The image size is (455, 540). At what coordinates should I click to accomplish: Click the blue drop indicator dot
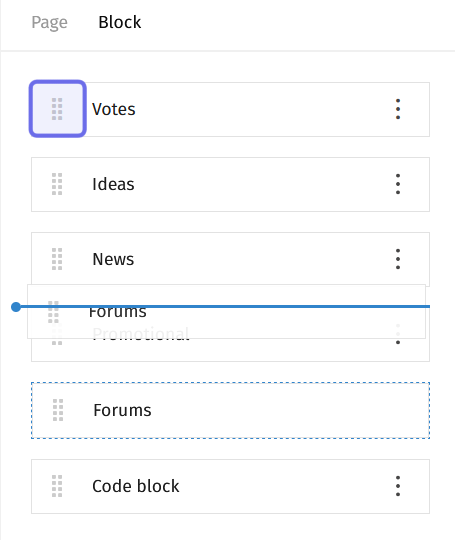click(16, 307)
